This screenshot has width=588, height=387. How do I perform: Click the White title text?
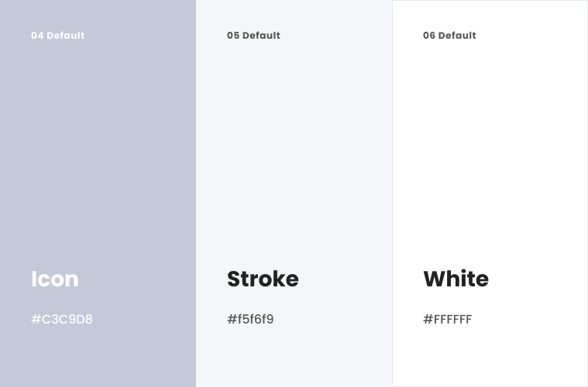(x=456, y=279)
